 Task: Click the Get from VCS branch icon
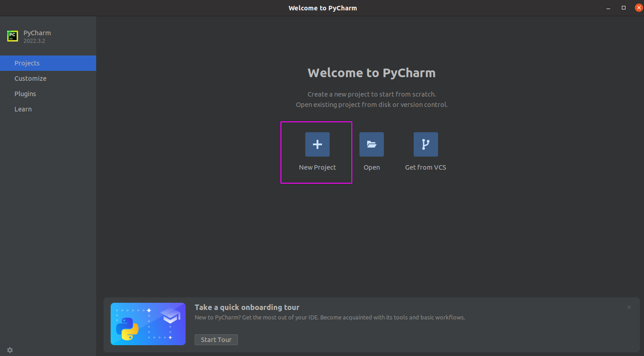425,144
